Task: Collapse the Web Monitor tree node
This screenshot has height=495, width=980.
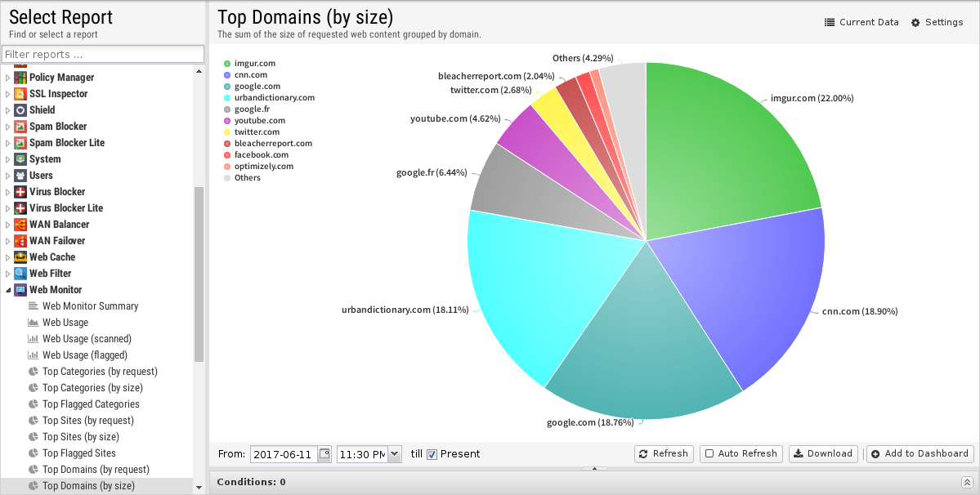Action: [x=7, y=290]
